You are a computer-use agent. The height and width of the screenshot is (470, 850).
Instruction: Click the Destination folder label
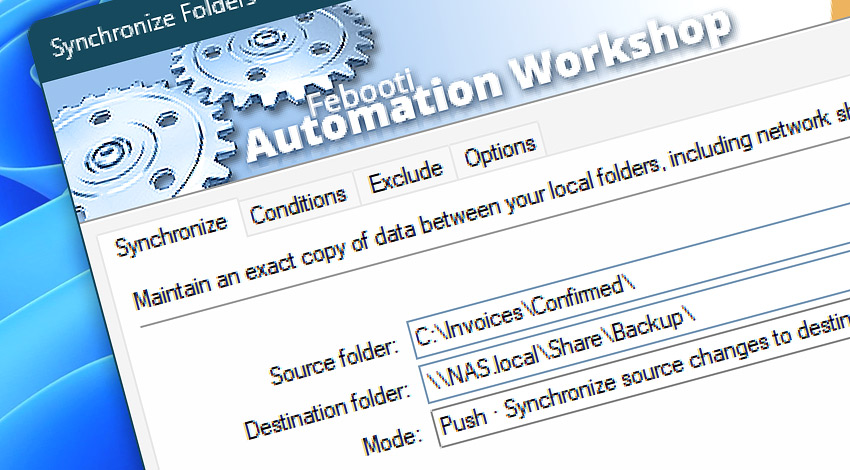point(327,411)
